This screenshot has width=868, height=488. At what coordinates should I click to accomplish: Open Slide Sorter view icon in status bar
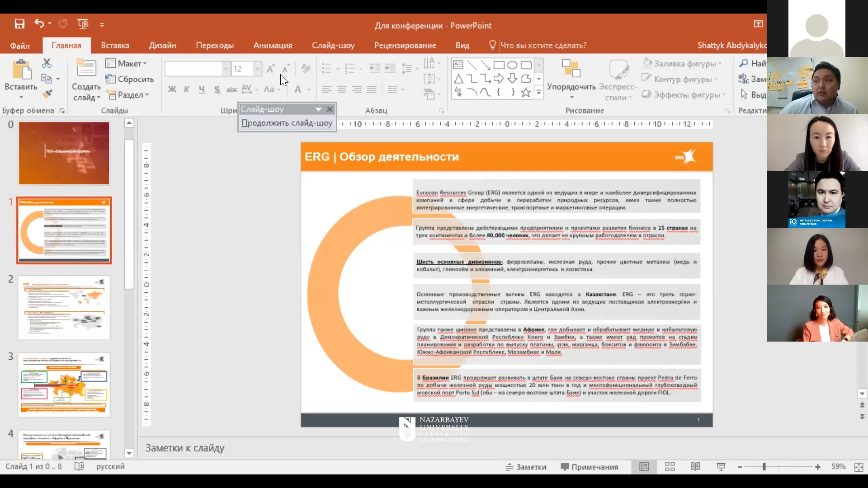point(670,467)
